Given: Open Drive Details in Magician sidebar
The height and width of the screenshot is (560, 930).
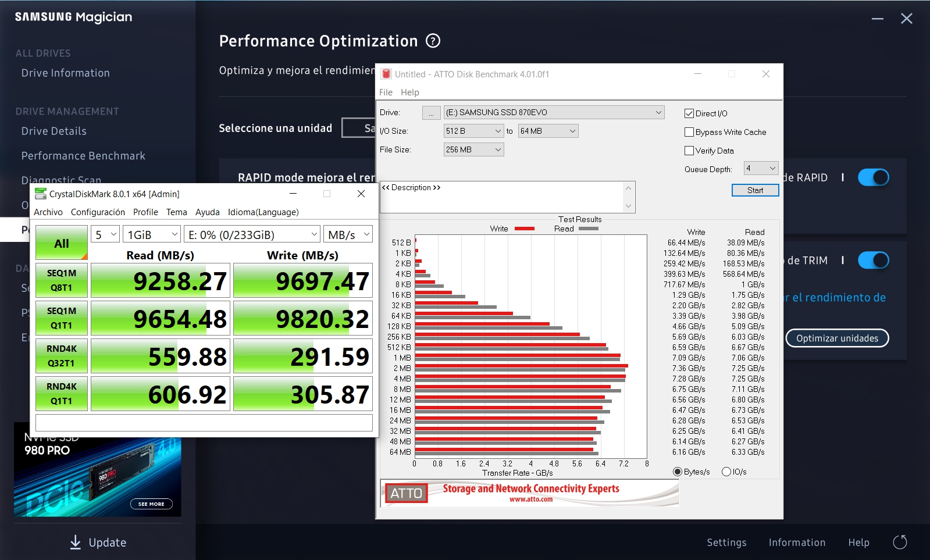Looking at the screenshot, I should point(54,131).
